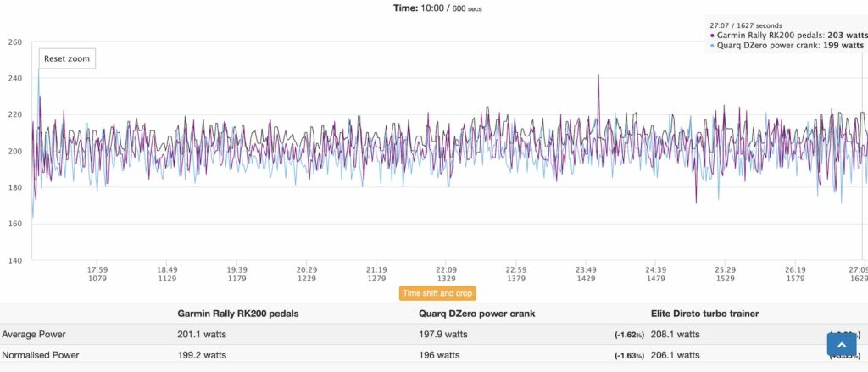Click the 180 y-axis label
Image resolution: width=868 pixels, height=372 pixels.
(x=15, y=187)
